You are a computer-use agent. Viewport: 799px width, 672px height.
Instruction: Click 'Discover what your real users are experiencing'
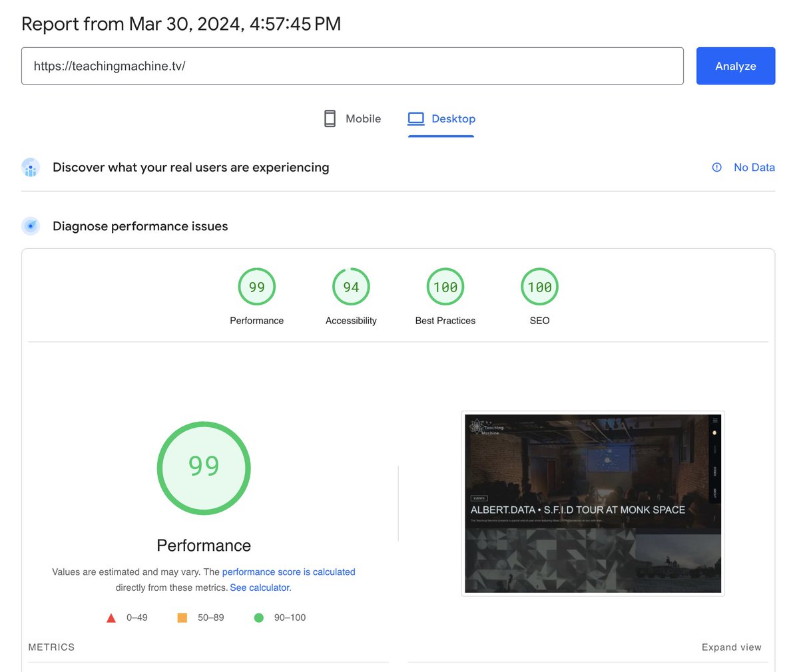click(191, 168)
